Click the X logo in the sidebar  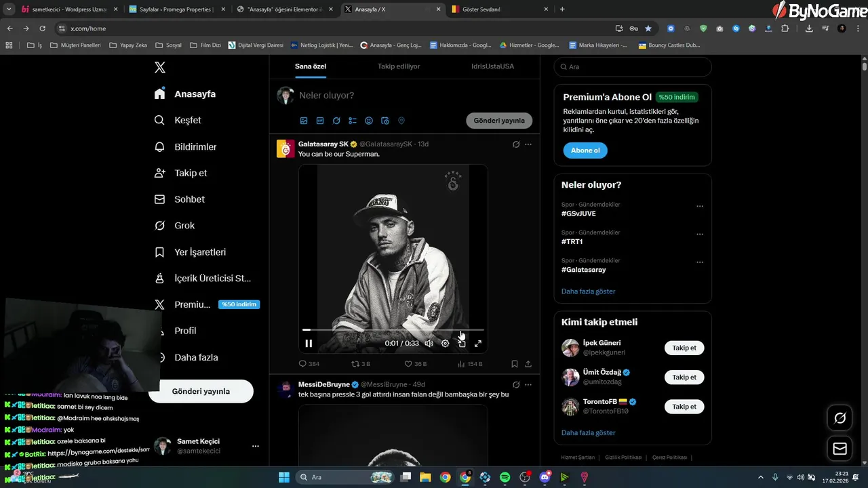[160, 67]
